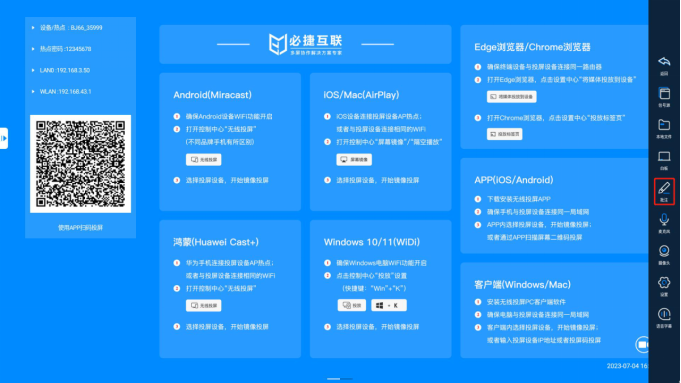
Task: Click the QR code for APP casting
Action: click(x=80, y=164)
